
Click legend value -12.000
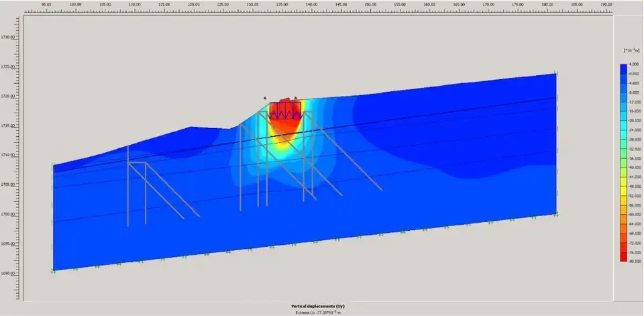pos(633,102)
